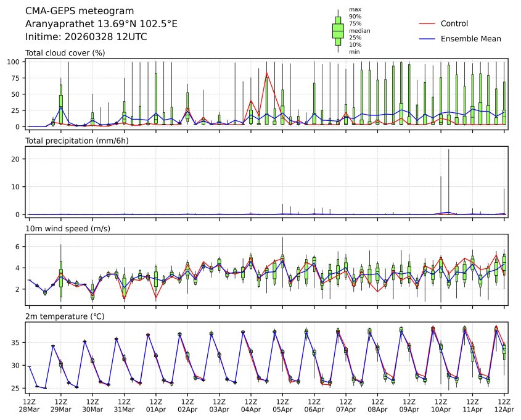The height and width of the screenshot is (420, 521).
Task: Click the red Control legend line
Action: [427, 23]
